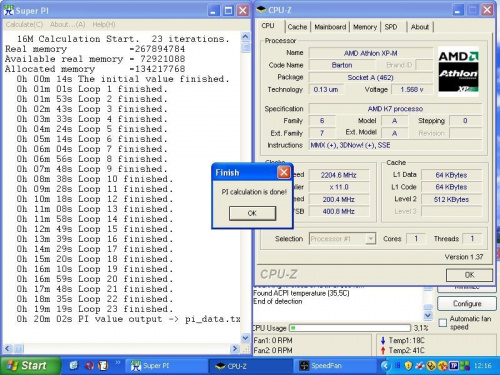Expand hidden system tray icons arrow

[385, 366]
